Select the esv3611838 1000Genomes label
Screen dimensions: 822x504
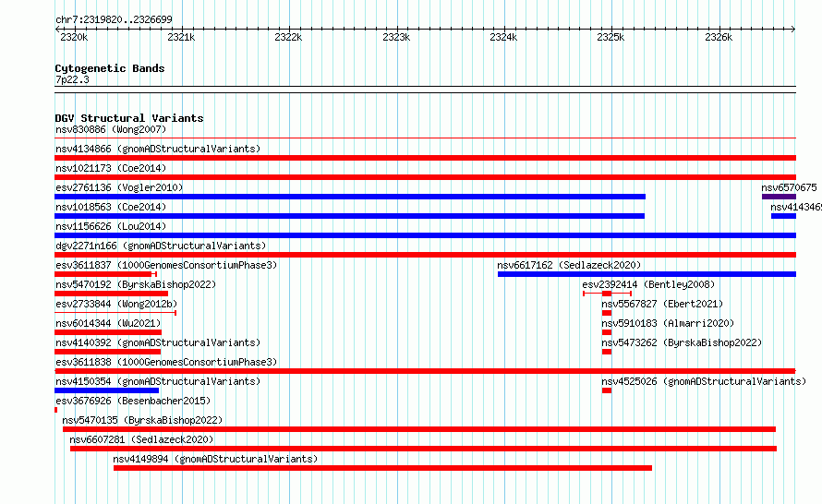click(166, 362)
